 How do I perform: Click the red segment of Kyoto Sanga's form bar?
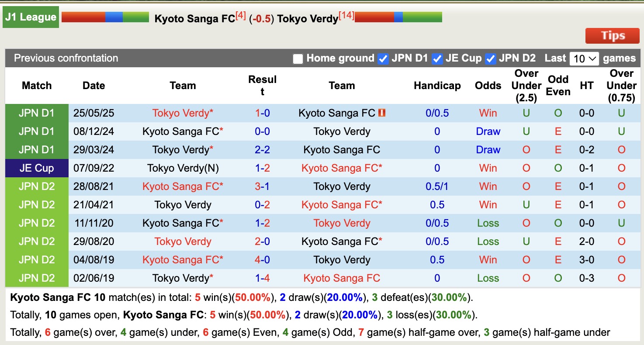click(x=83, y=17)
